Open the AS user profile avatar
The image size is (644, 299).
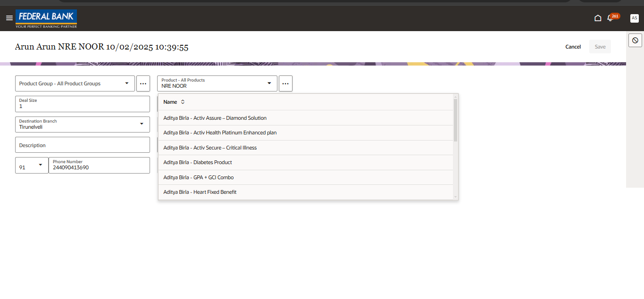[635, 18]
